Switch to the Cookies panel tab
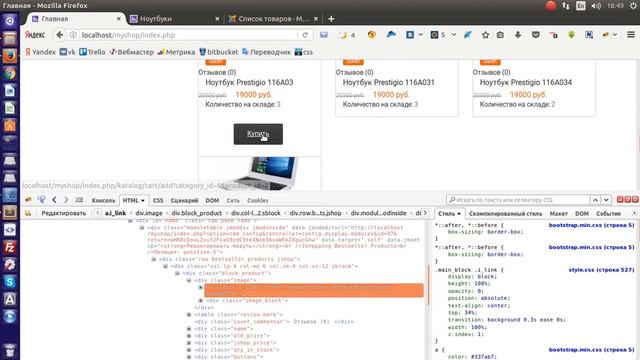This screenshot has height=360, width=640. tap(258, 200)
